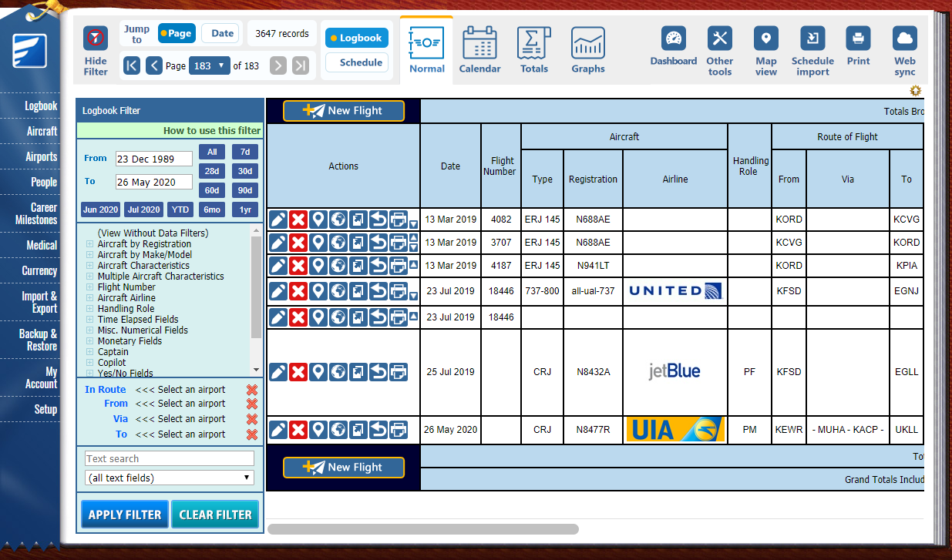This screenshot has width=952, height=560.
Task: Click the horizontal scrollbar under the table
Action: tap(422, 529)
